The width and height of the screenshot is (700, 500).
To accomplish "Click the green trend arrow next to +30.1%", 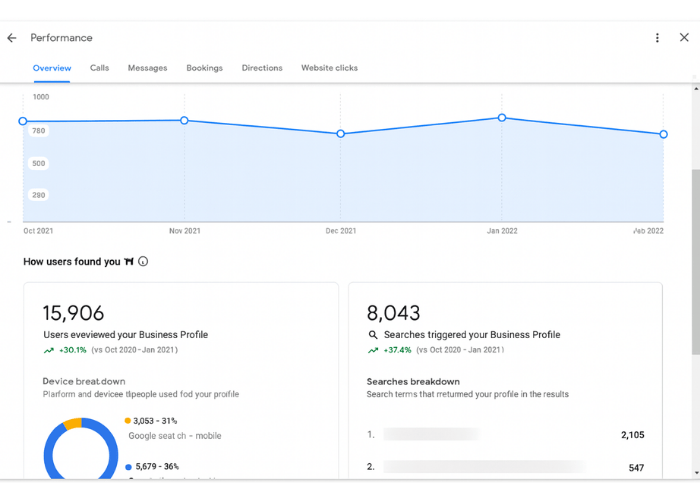I will click(x=48, y=351).
